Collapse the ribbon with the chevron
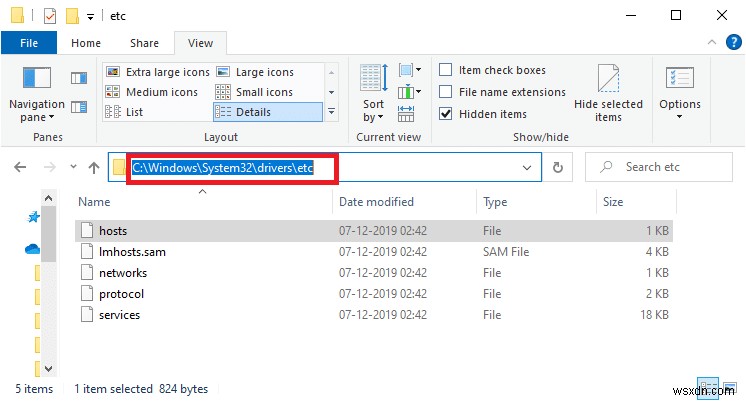 click(x=712, y=42)
